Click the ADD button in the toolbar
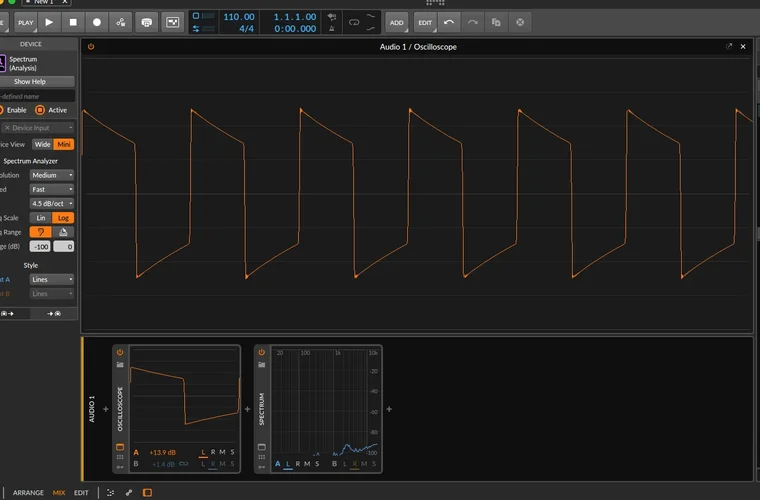This screenshot has height=500, width=760. [x=397, y=21]
